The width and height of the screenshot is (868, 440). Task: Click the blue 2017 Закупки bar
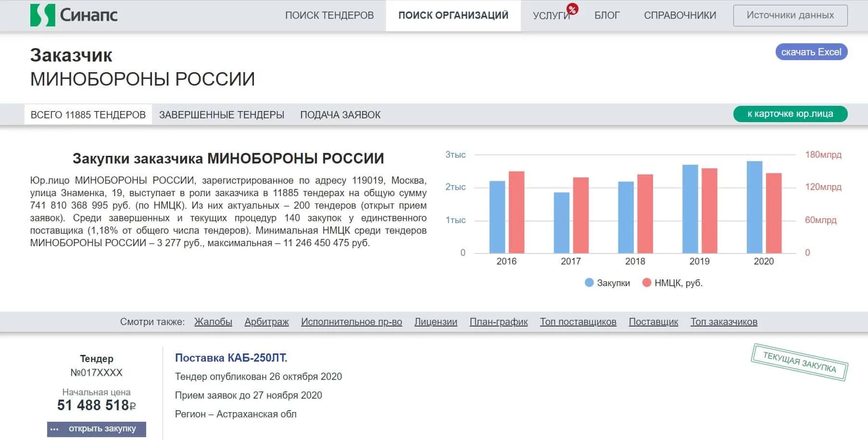point(562,223)
